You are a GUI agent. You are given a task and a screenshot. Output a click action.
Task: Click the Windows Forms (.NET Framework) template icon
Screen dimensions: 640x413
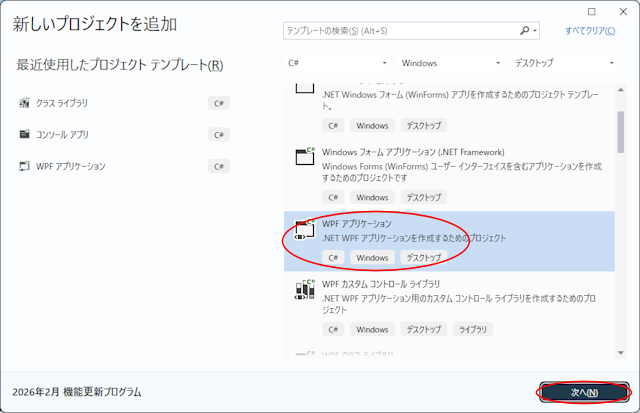[x=305, y=157]
